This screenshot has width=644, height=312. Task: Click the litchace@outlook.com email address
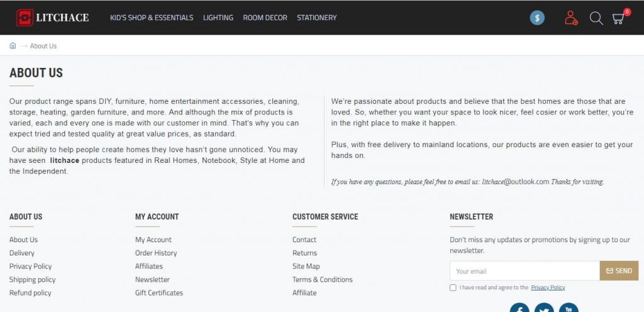point(516,181)
